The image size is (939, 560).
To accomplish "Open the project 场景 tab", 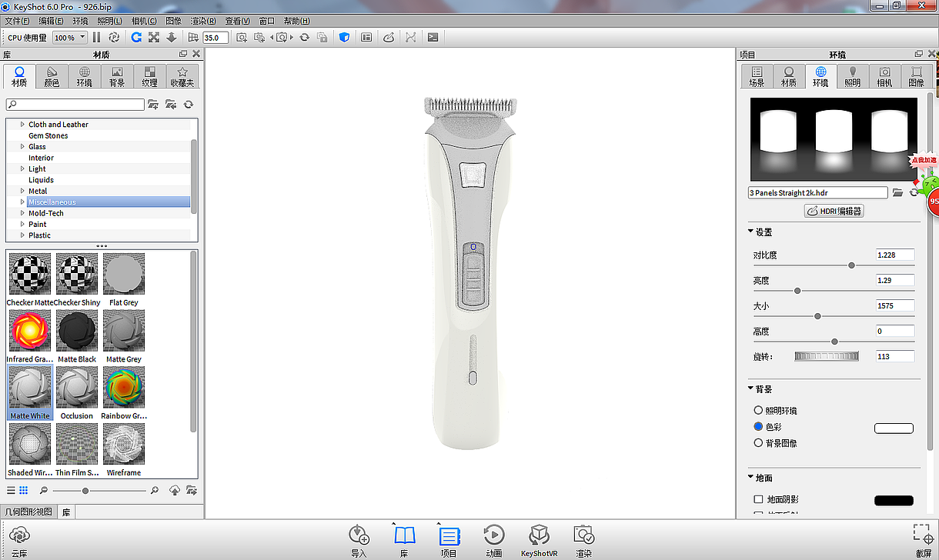I will 757,76.
